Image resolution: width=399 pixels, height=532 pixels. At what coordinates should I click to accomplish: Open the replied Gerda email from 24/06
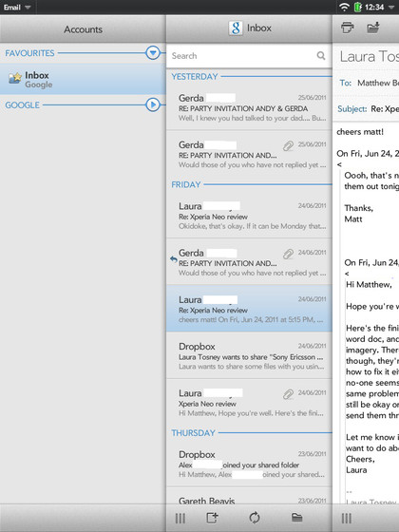(x=249, y=262)
